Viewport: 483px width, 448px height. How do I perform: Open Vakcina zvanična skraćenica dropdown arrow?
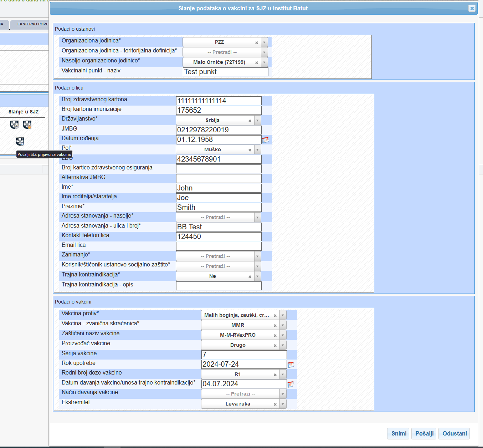coord(283,325)
